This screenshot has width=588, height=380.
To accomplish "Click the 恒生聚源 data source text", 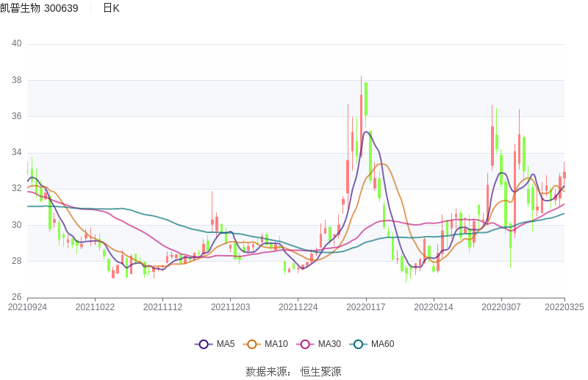I will [320, 372].
